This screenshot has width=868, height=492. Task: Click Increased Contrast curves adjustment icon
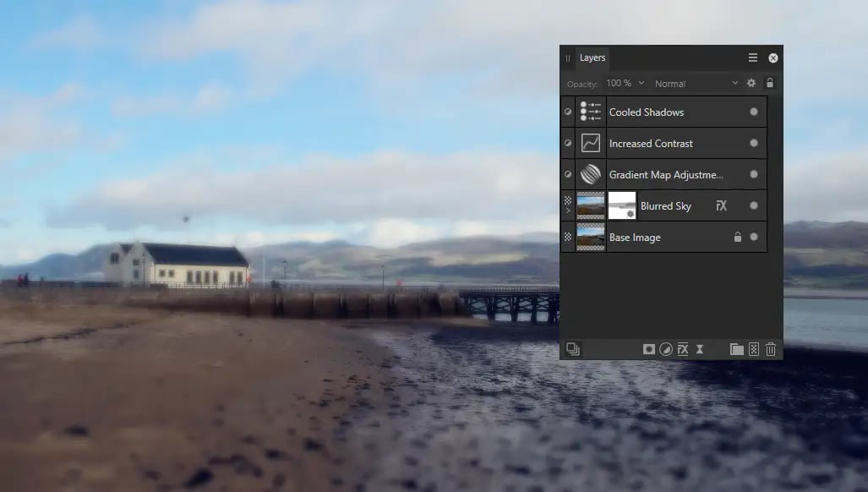point(591,143)
